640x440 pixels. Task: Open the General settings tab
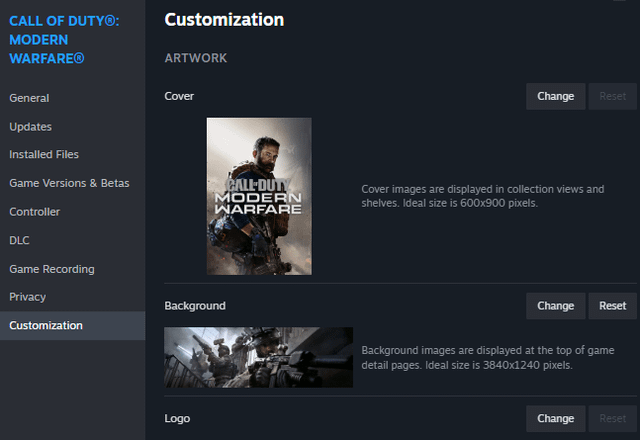coord(29,98)
